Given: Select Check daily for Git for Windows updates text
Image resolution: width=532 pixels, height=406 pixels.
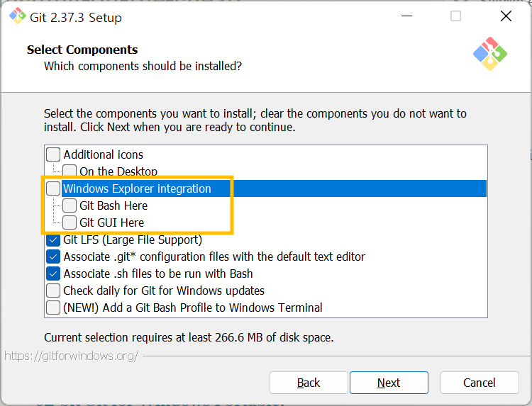Looking at the screenshot, I should [x=164, y=291].
